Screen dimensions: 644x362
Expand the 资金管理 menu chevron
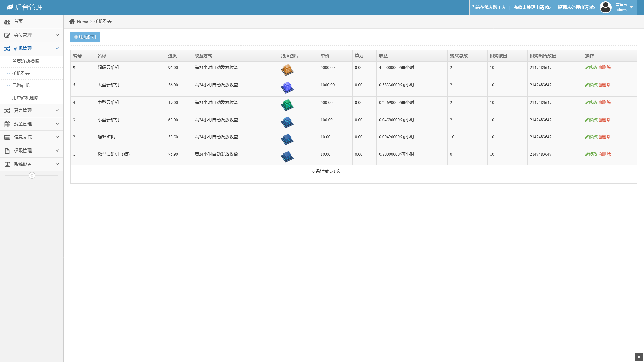(57, 124)
